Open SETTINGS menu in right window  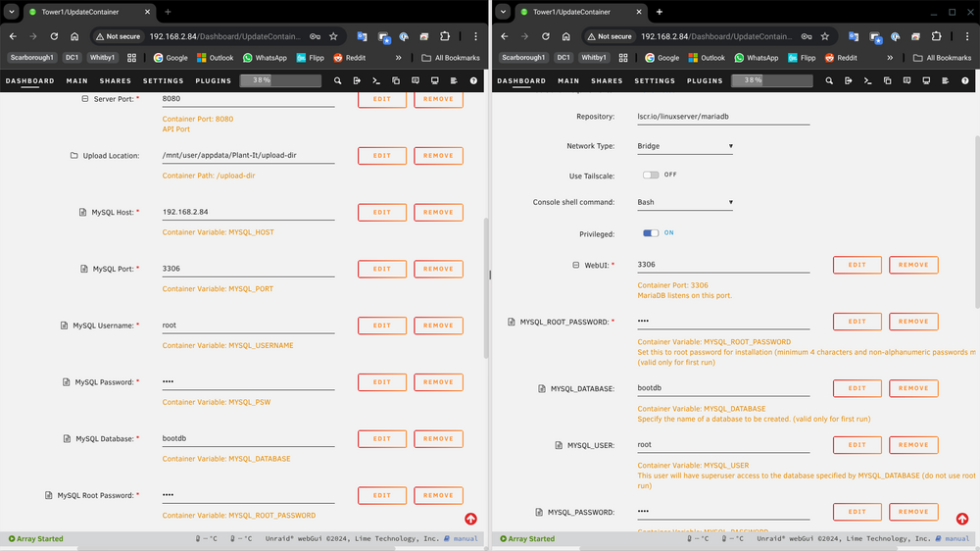pos(655,80)
